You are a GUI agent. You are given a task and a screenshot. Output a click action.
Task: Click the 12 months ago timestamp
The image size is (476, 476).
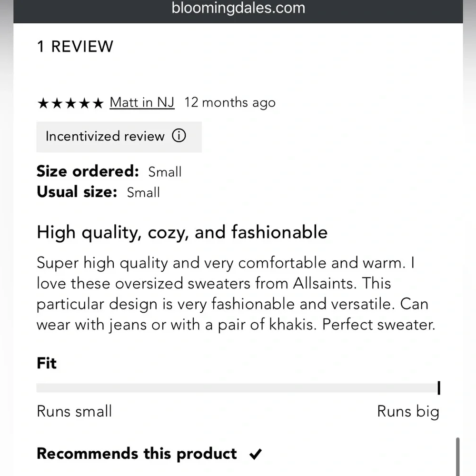[230, 103]
